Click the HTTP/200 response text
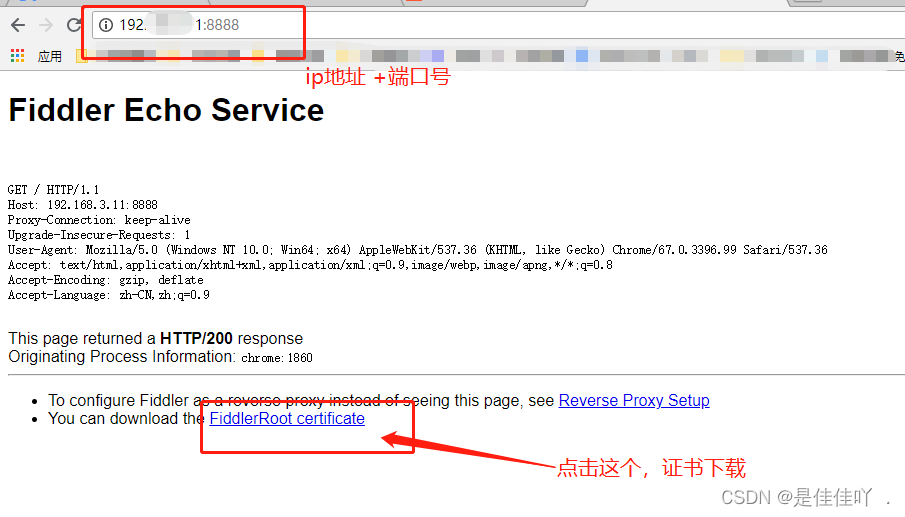905x517 pixels. (196, 338)
